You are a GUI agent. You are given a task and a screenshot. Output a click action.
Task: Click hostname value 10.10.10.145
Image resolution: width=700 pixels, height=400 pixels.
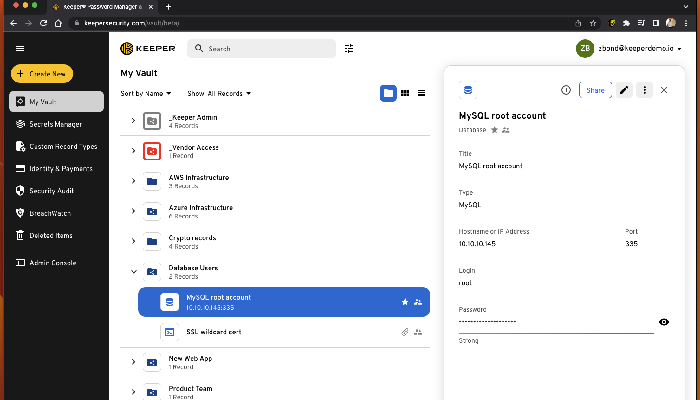click(477, 244)
